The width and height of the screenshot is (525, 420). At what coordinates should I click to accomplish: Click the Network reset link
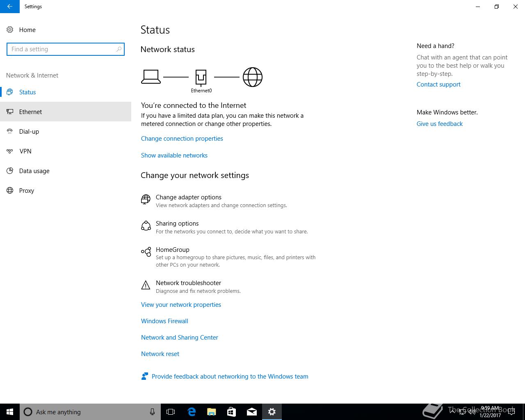160,354
